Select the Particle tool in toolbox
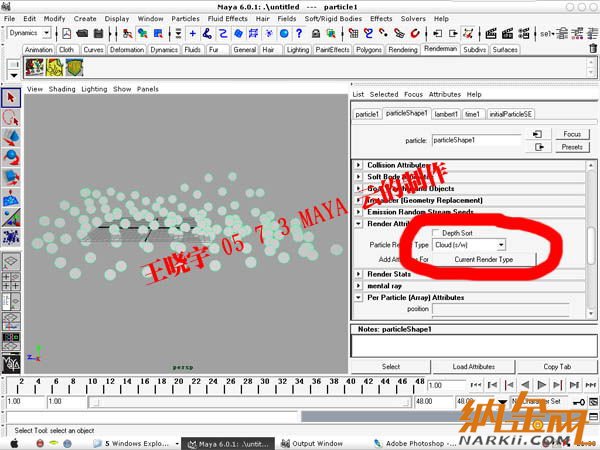Screen dimensions: 600x450 (11, 238)
